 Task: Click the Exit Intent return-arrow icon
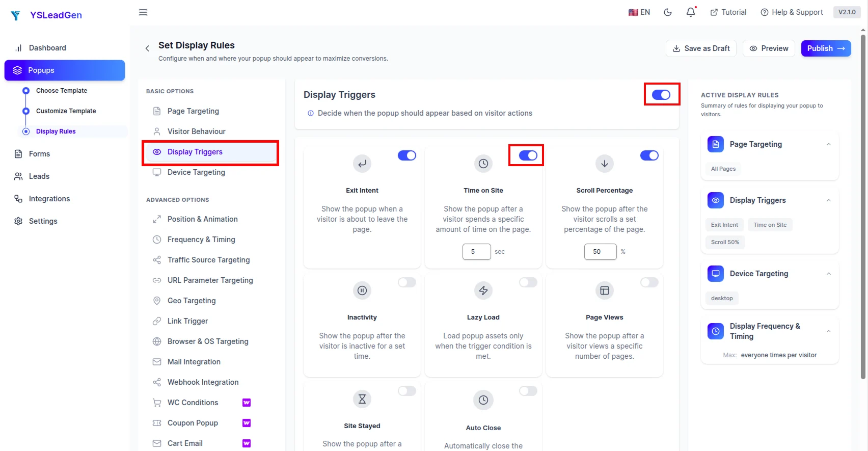pyautogui.click(x=362, y=164)
